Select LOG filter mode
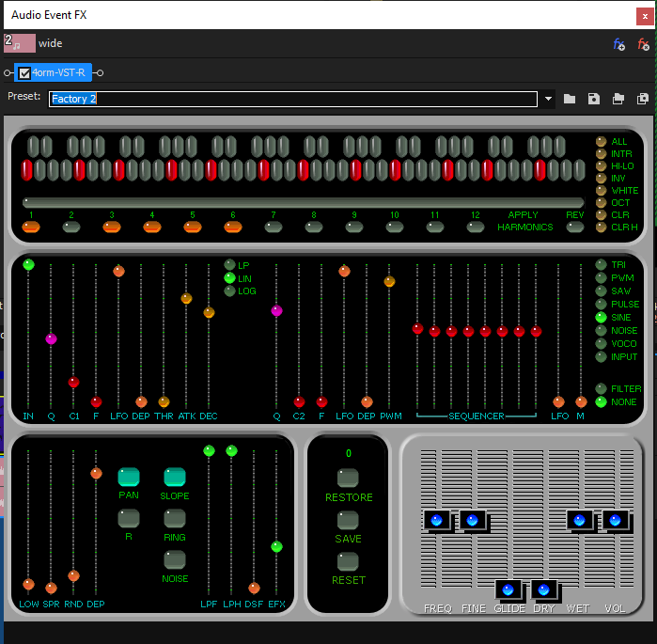657x644 pixels. pos(229,291)
